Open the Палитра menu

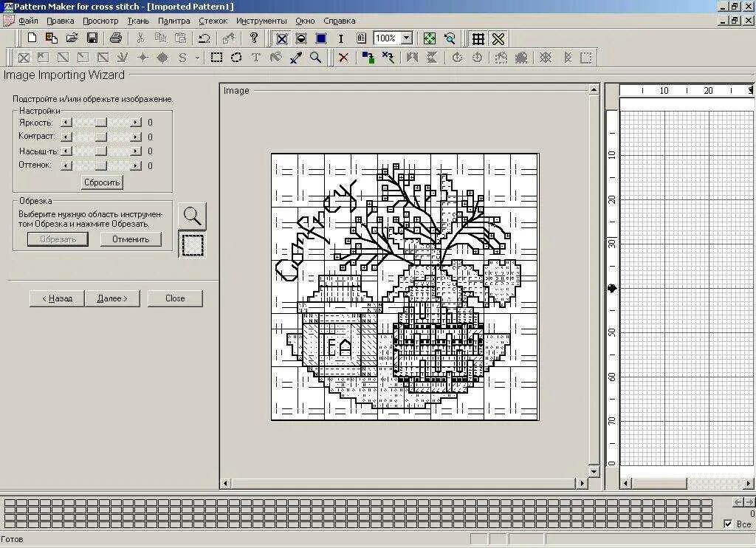[174, 21]
